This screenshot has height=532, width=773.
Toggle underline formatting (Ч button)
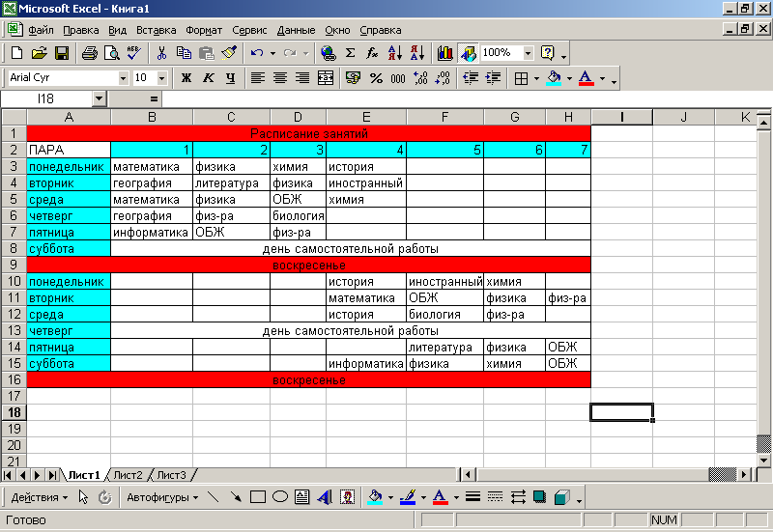230,78
